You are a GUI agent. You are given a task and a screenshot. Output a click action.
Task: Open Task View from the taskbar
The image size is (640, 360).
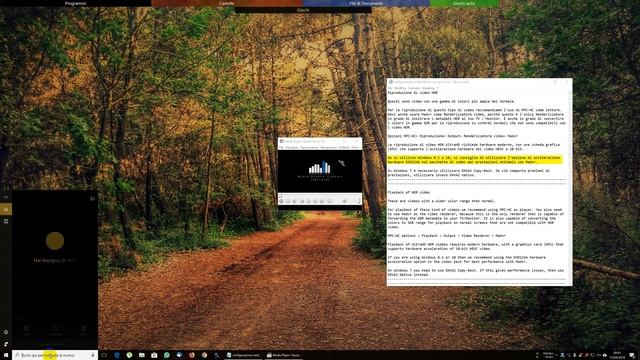pyautogui.click(x=104, y=355)
